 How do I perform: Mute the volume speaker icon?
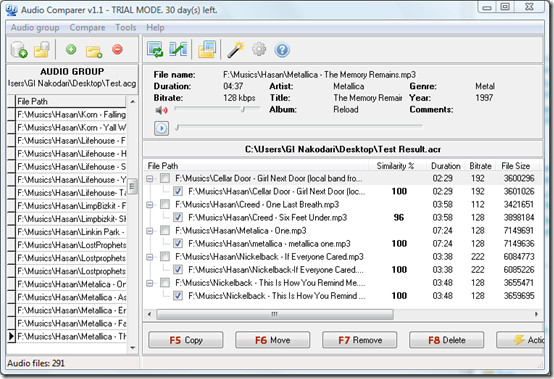point(161,111)
